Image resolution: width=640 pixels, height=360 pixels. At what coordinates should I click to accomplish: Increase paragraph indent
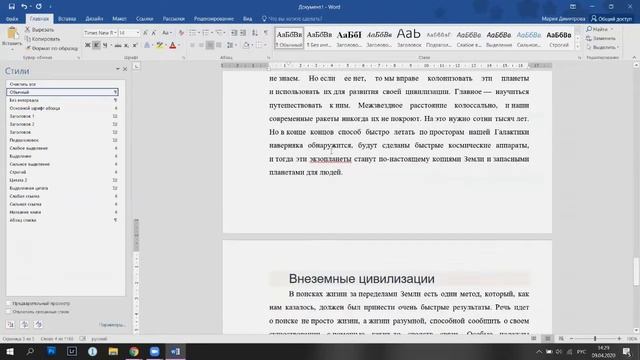coord(243,33)
